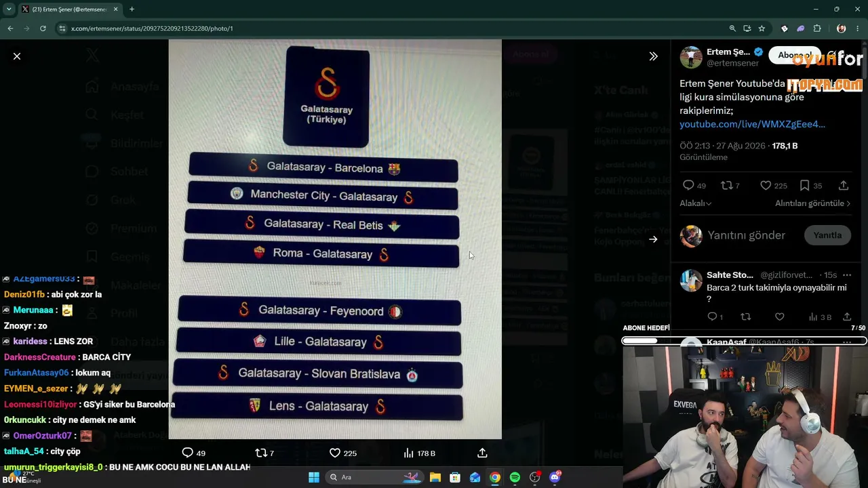Click the taskbar Ara search box
The width and height of the screenshot is (868, 488).
tap(374, 477)
